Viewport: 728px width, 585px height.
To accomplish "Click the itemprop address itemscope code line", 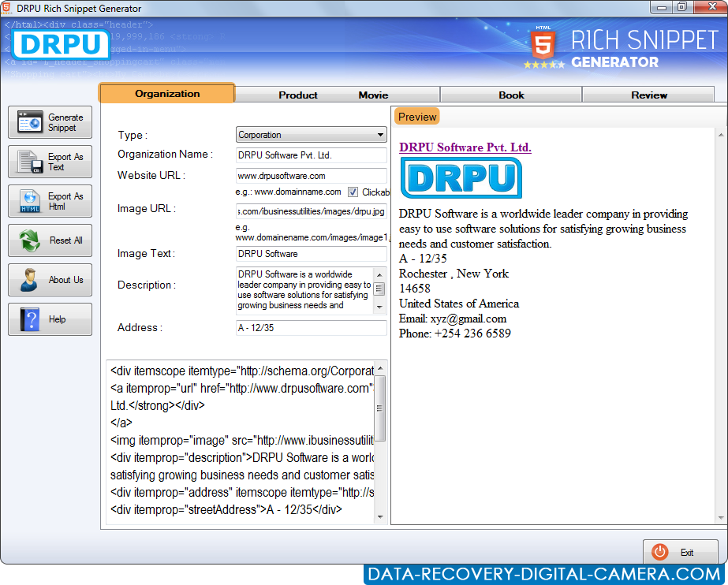I will pyautogui.click(x=242, y=492).
